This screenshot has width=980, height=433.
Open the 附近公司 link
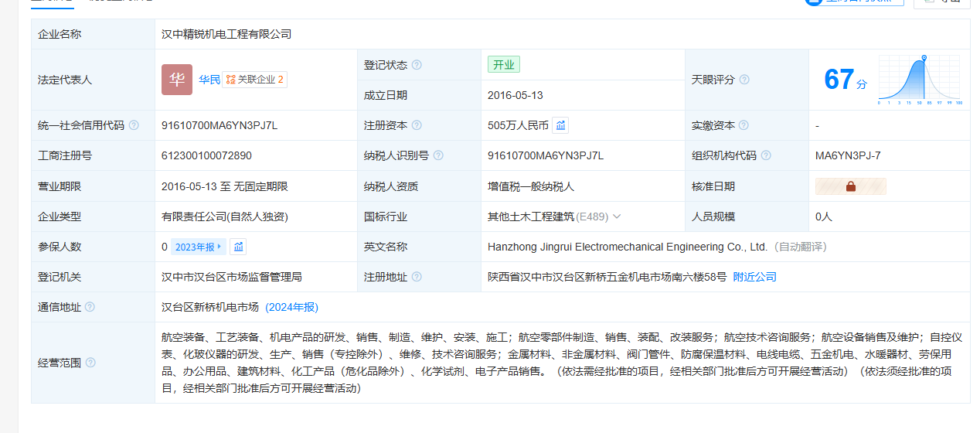click(755, 277)
